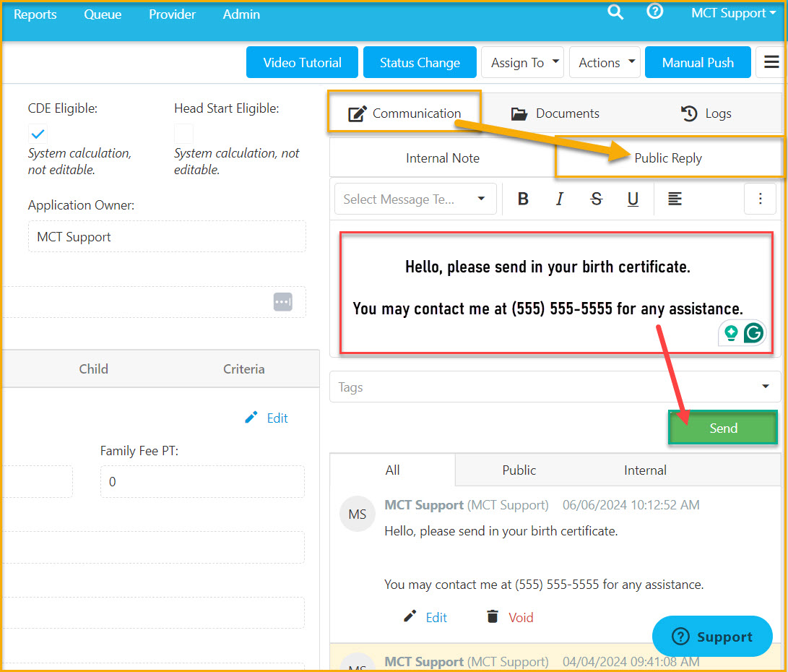Open more editor options (three dots)

pos(760,199)
